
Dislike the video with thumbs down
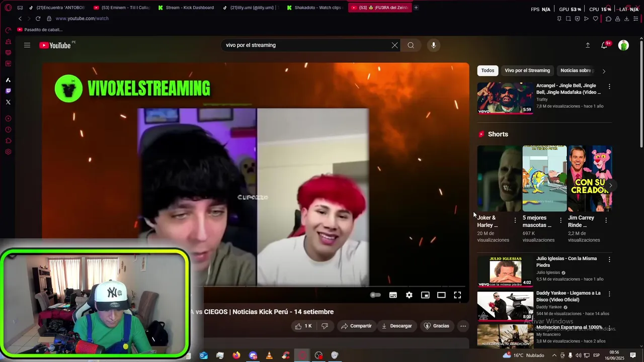(x=325, y=326)
